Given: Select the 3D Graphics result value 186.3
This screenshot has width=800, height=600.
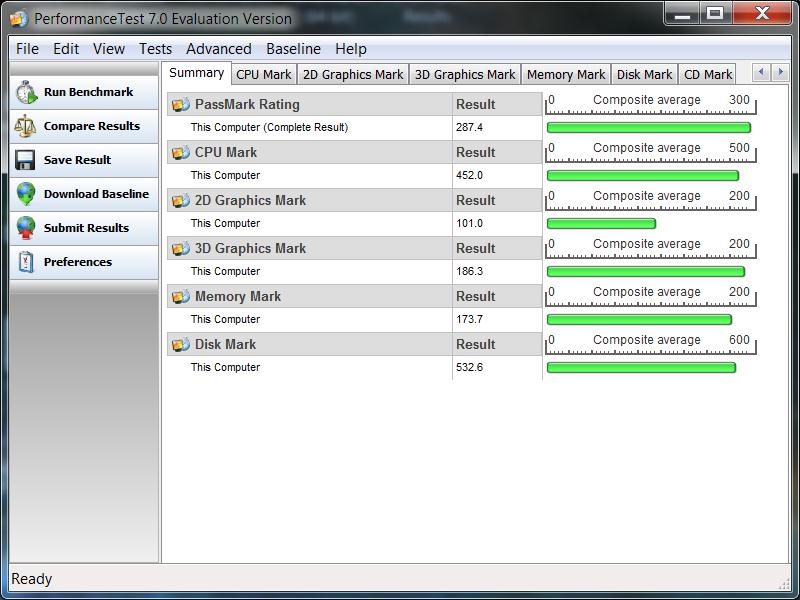Looking at the screenshot, I should 469,271.
